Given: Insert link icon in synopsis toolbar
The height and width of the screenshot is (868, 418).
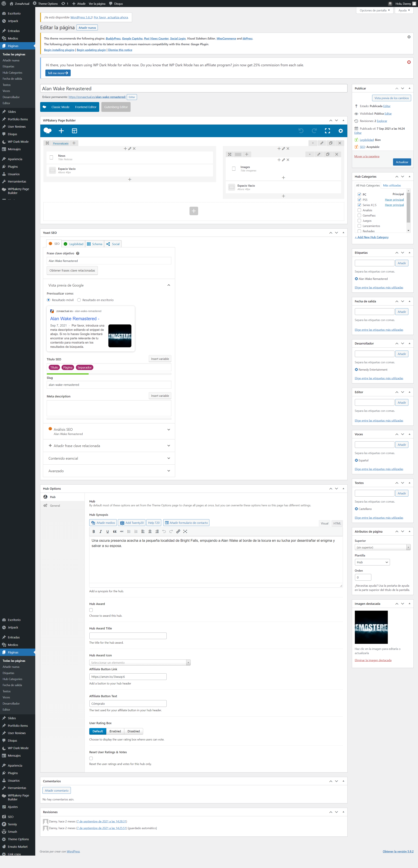Looking at the screenshot, I should point(178,531).
